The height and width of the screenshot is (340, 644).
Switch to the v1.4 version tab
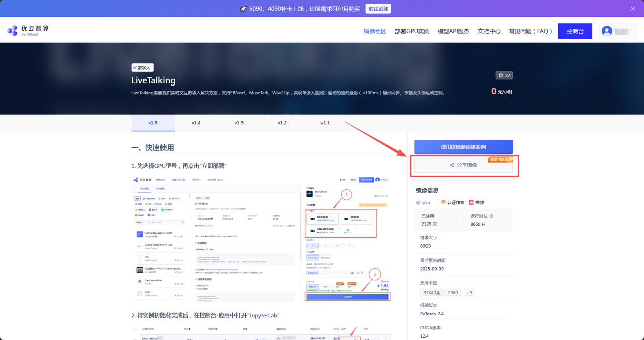196,122
